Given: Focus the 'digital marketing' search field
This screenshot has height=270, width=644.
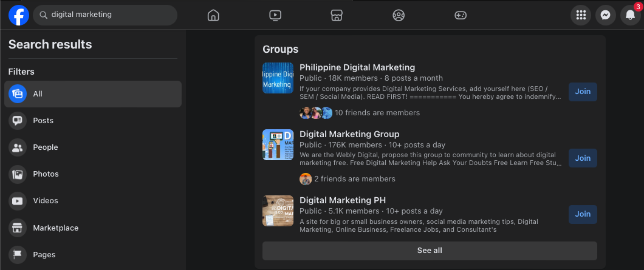Looking at the screenshot, I should [105, 15].
